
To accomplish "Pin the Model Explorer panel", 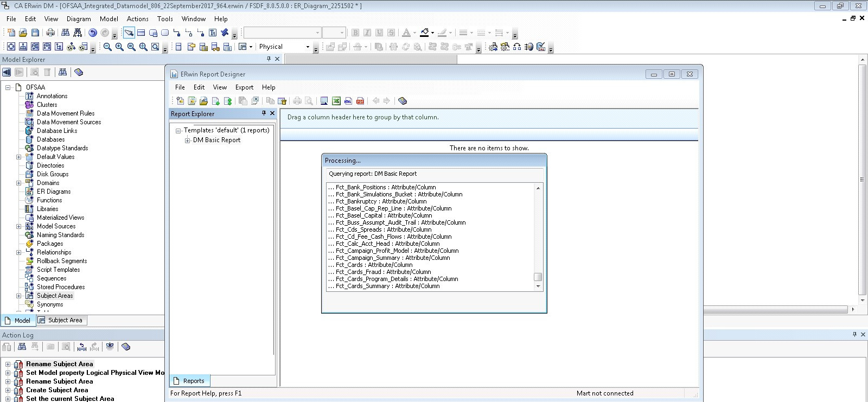I will point(269,59).
